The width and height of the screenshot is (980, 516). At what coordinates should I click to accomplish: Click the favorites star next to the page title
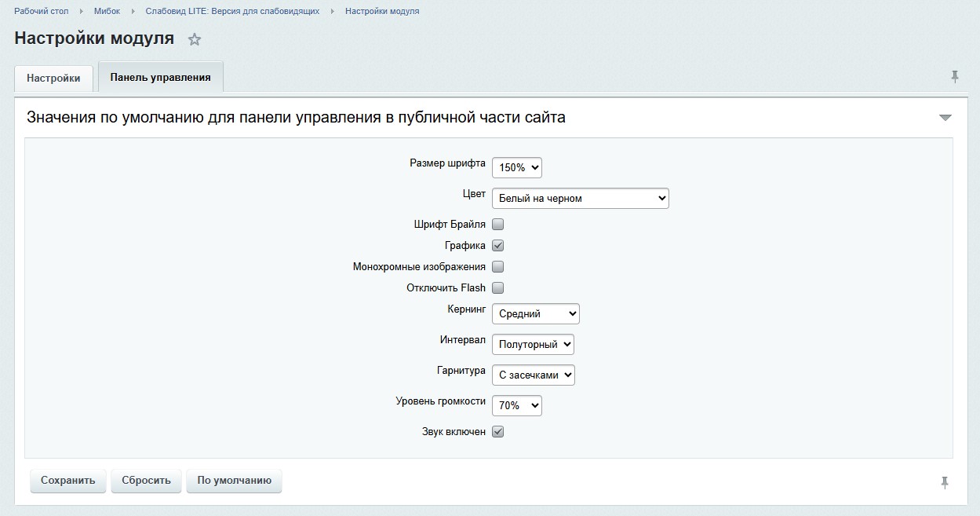195,39
